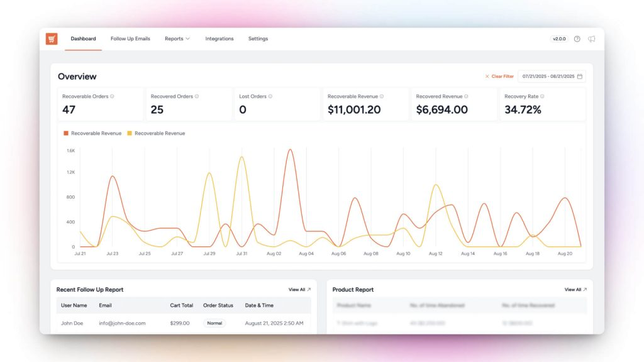Open the Integrations section
This screenshot has height=362, width=644.
[219, 38]
